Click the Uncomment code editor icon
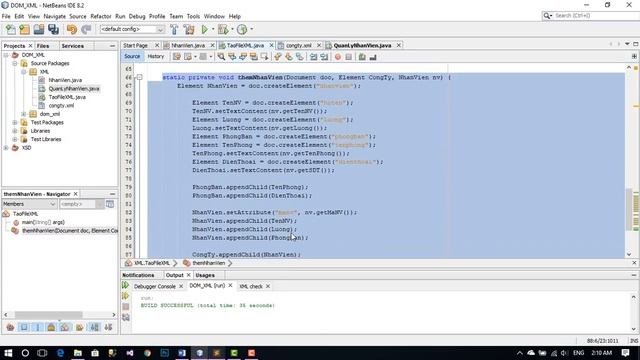This screenshot has height=360, width=640. [x=373, y=57]
